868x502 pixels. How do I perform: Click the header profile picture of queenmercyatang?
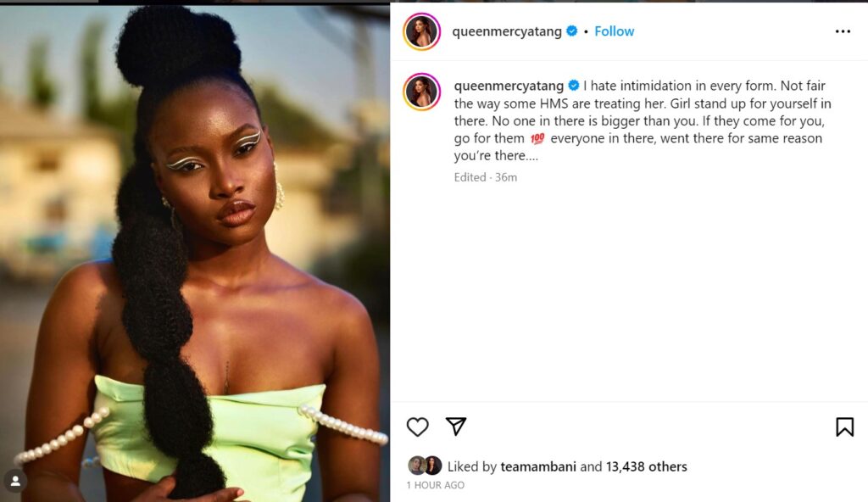[421, 31]
